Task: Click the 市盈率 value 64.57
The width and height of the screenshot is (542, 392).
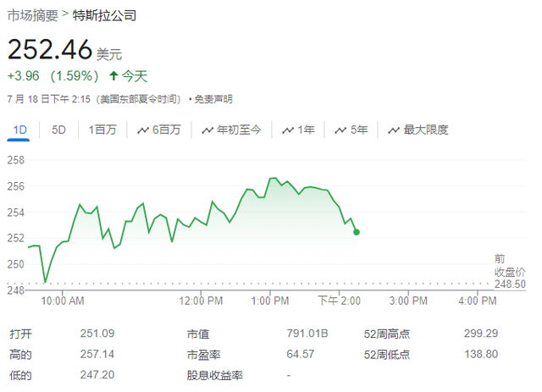Action: (301, 354)
